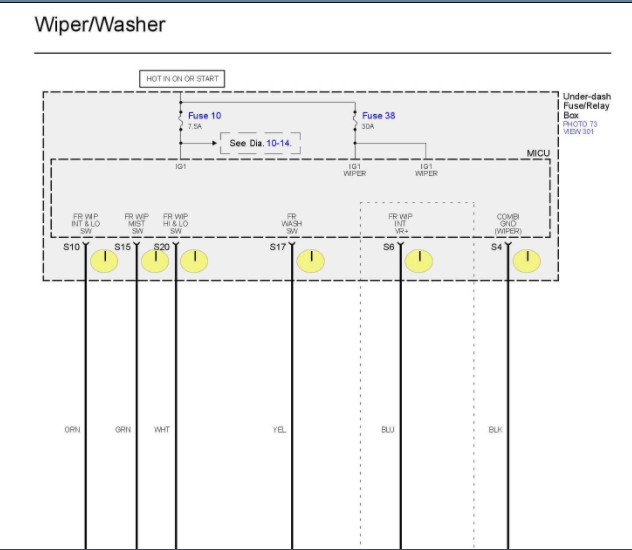The width and height of the screenshot is (632, 550).
Task: Click yellow connector marker beside S10
Action: point(104,261)
